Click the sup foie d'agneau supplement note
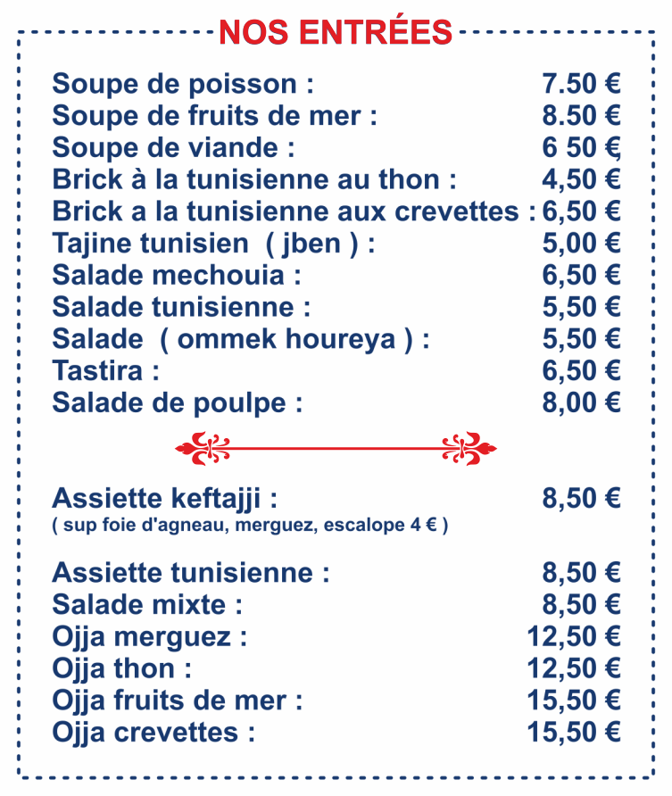Viewport: 672px width, 796px height. (x=250, y=525)
